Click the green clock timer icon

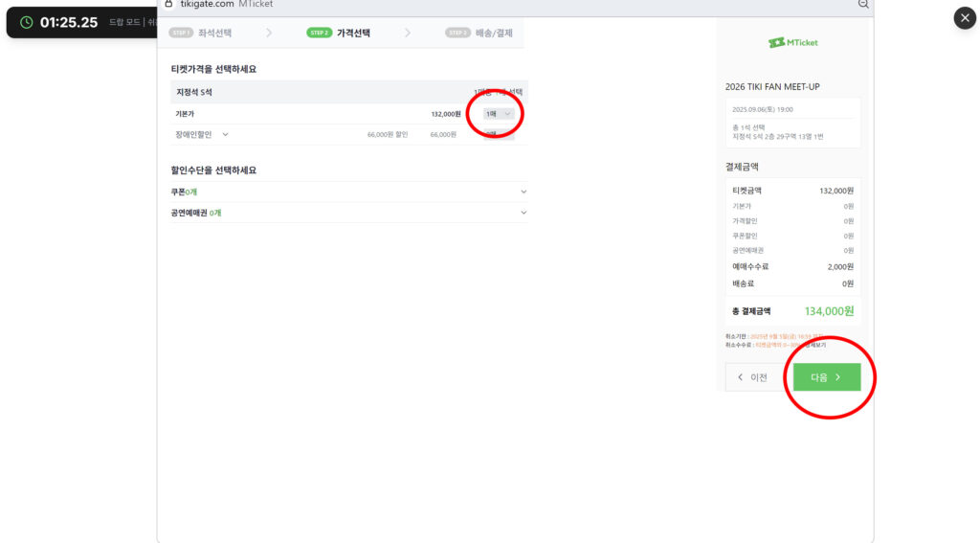pyautogui.click(x=26, y=22)
